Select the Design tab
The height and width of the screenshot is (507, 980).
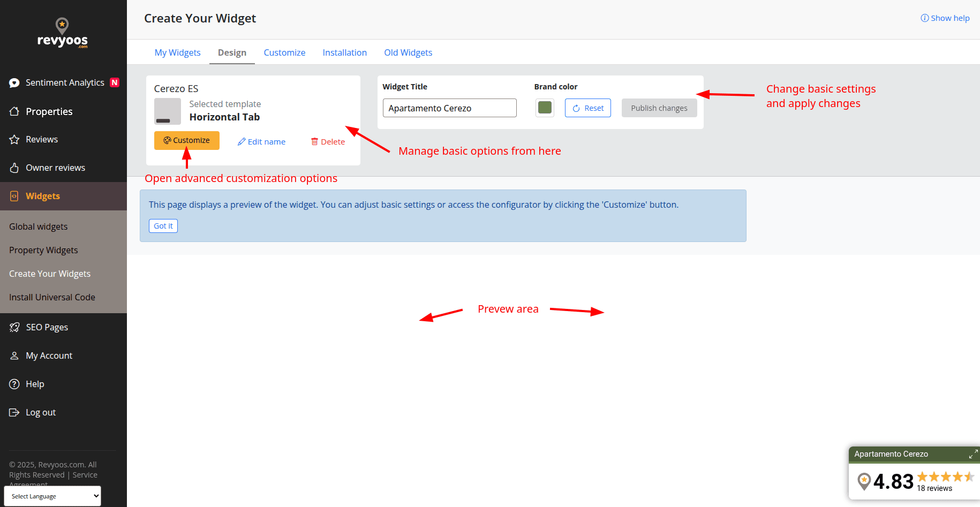pyautogui.click(x=232, y=52)
